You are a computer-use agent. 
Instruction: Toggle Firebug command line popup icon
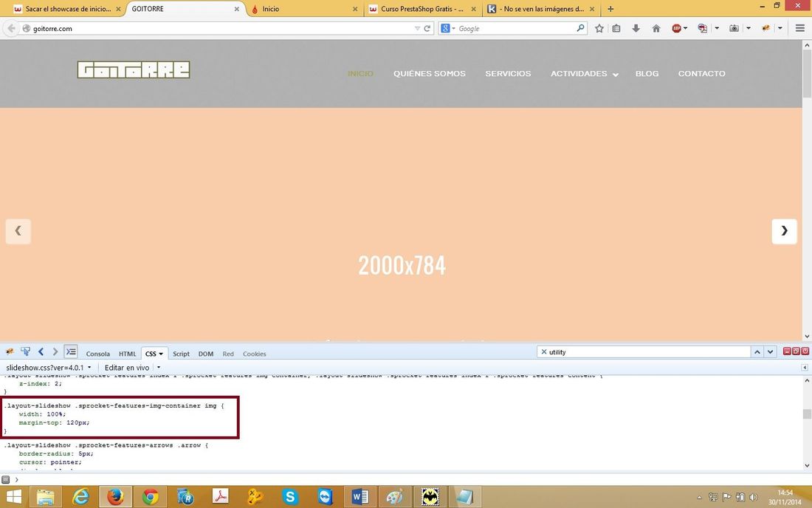coord(71,351)
